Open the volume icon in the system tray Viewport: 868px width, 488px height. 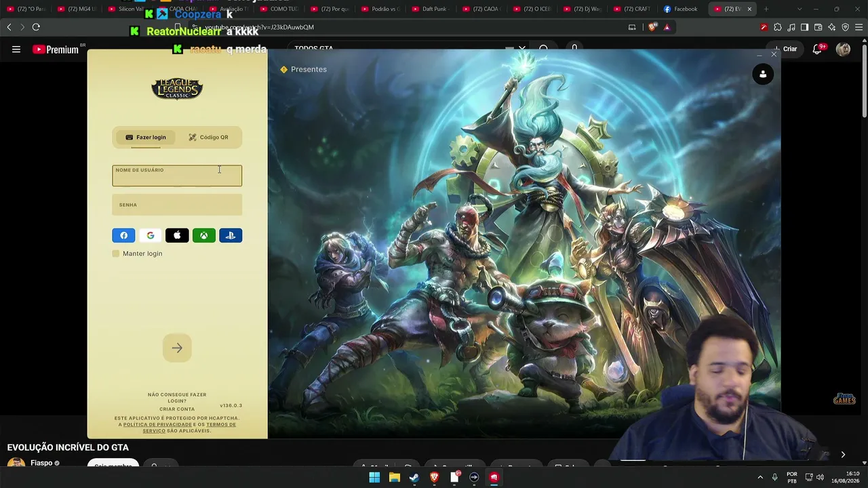coord(820,477)
